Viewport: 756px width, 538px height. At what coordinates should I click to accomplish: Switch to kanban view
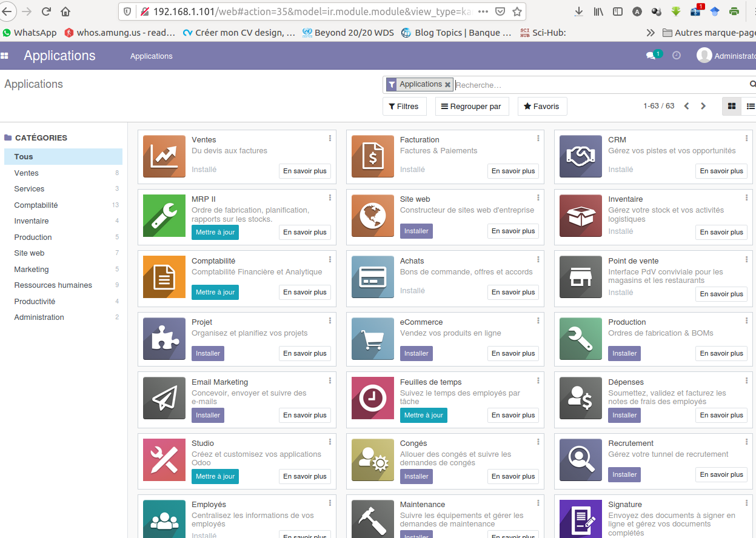[x=732, y=106]
